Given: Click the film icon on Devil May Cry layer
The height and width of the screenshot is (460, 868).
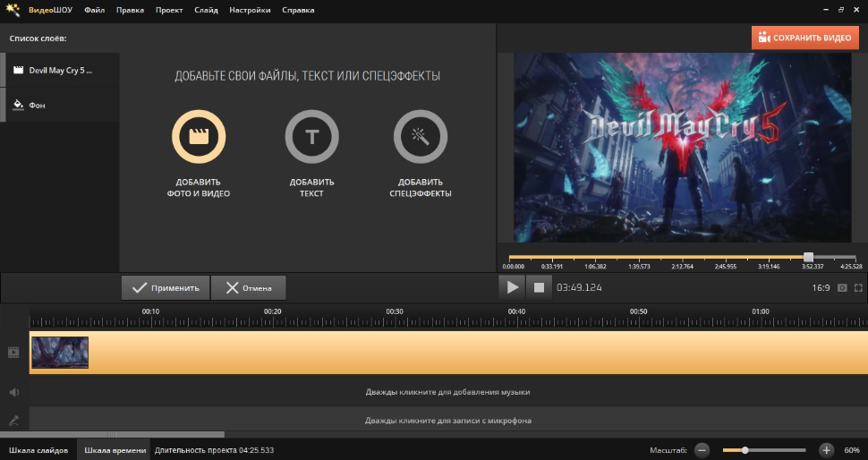Looking at the screenshot, I should [x=18, y=71].
